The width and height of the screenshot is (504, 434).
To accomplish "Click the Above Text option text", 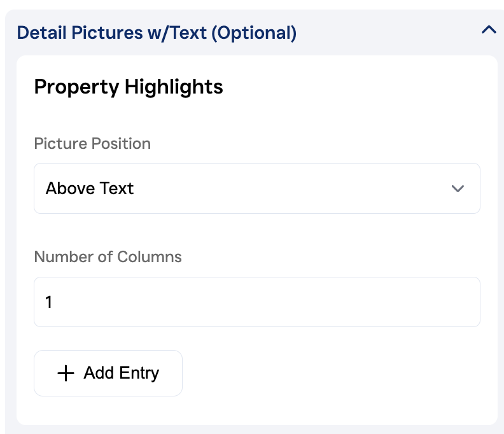I will pos(90,188).
